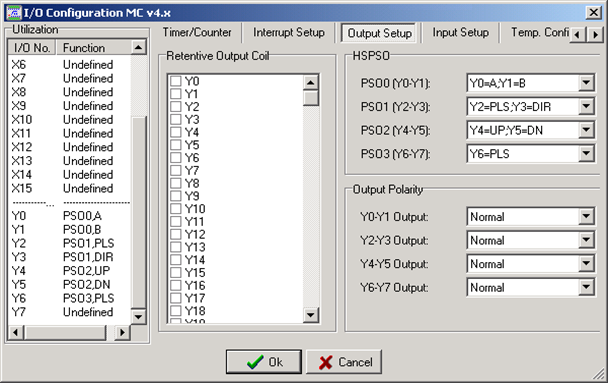The height and width of the screenshot is (384, 609).
Task: Tick the Y6 retentive coil checkbox
Action: tap(176, 158)
